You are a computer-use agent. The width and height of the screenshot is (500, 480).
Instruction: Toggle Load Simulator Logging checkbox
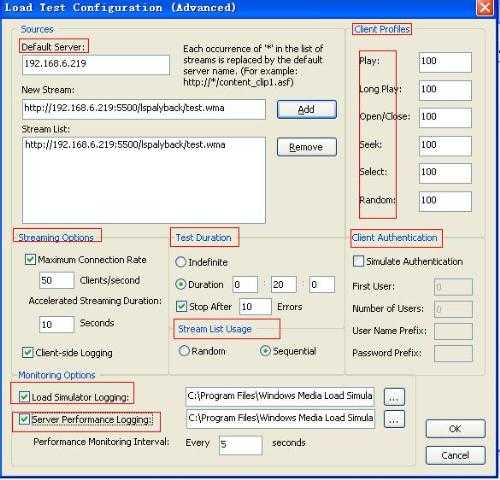24,397
